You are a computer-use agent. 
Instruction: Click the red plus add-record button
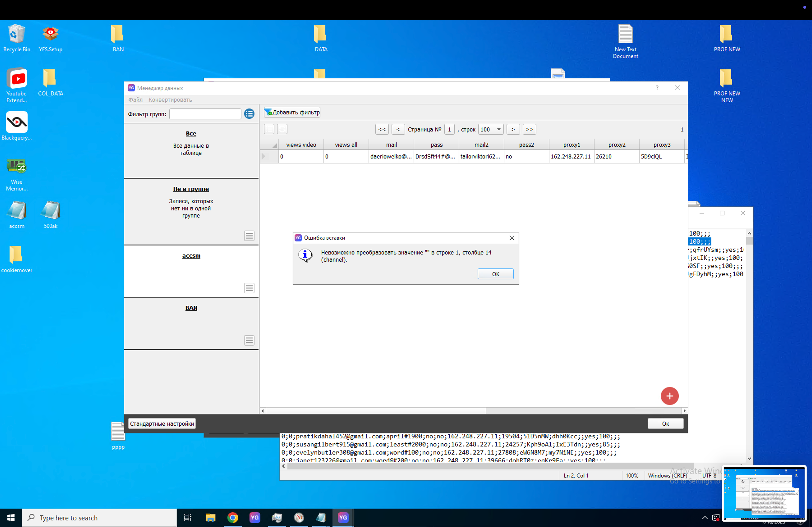(669, 396)
